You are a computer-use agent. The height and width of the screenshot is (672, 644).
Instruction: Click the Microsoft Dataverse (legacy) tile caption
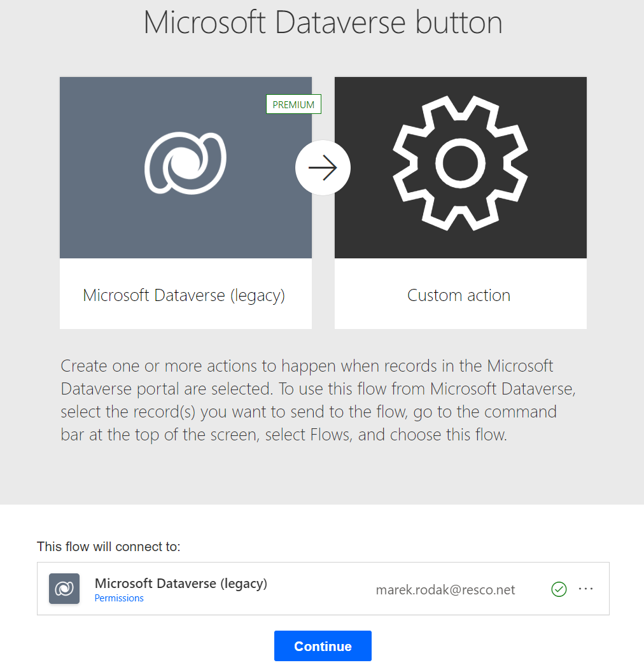coord(184,295)
